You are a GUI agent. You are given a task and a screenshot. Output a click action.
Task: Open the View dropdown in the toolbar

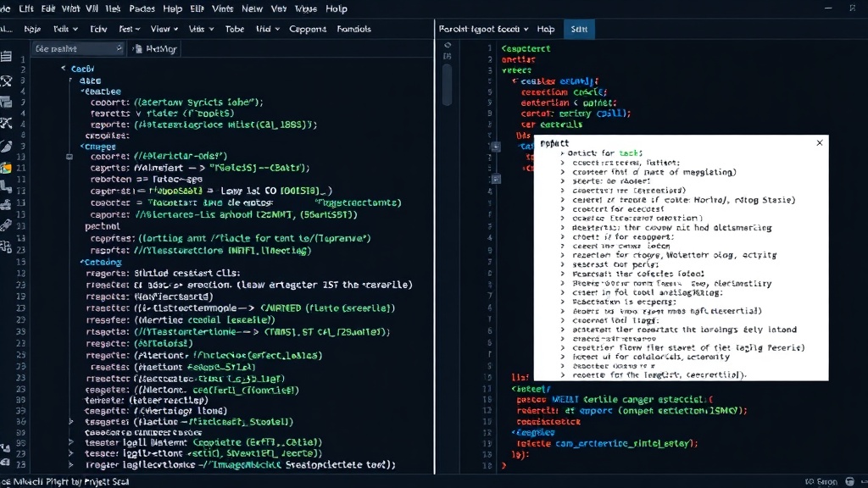point(164,29)
